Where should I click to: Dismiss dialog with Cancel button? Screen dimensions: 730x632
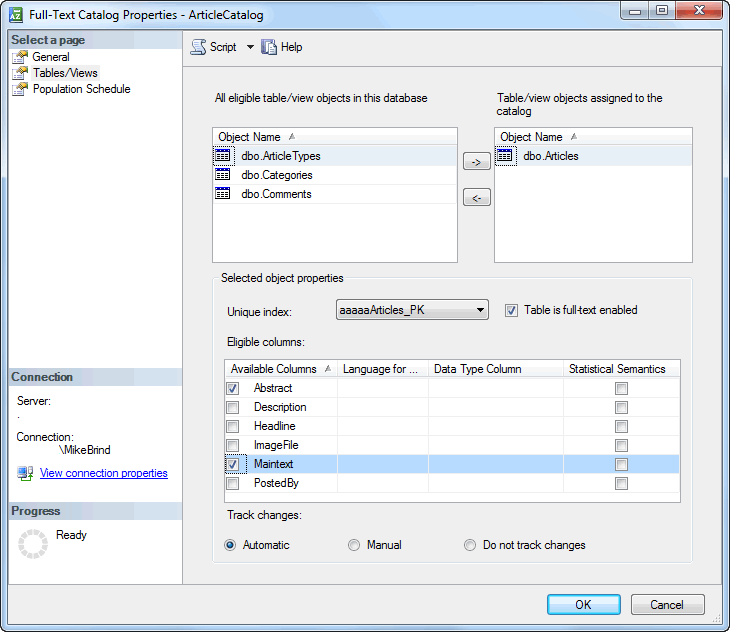(667, 604)
